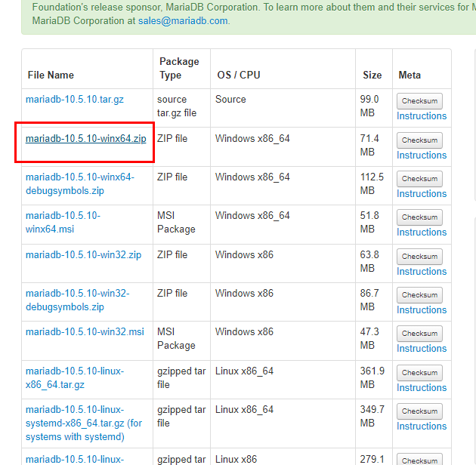Viewport: 476px width, 465px height.
Task: Show Checksum for mariadb-10.5.10.tar.gz
Action: point(419,101)
